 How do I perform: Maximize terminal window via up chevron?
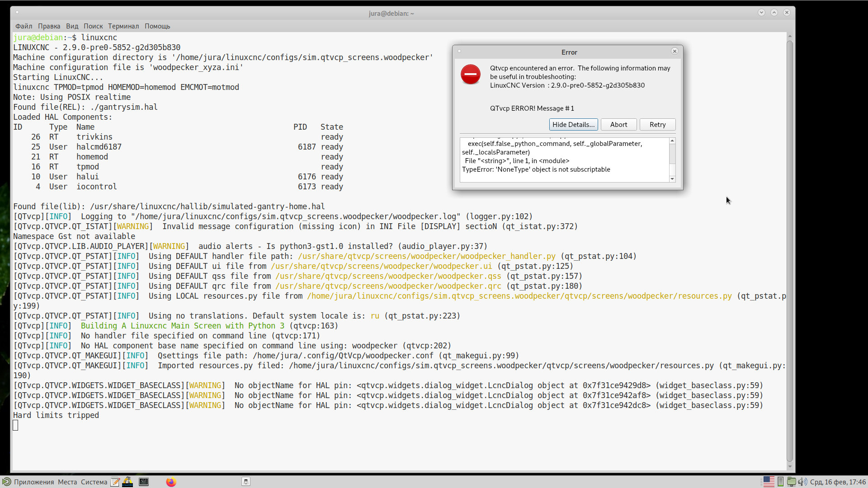pos(774,13)
